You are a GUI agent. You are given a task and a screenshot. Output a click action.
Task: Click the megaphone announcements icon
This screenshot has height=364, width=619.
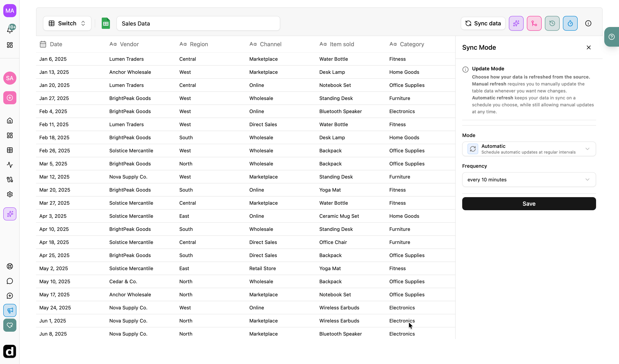point(10,310)
